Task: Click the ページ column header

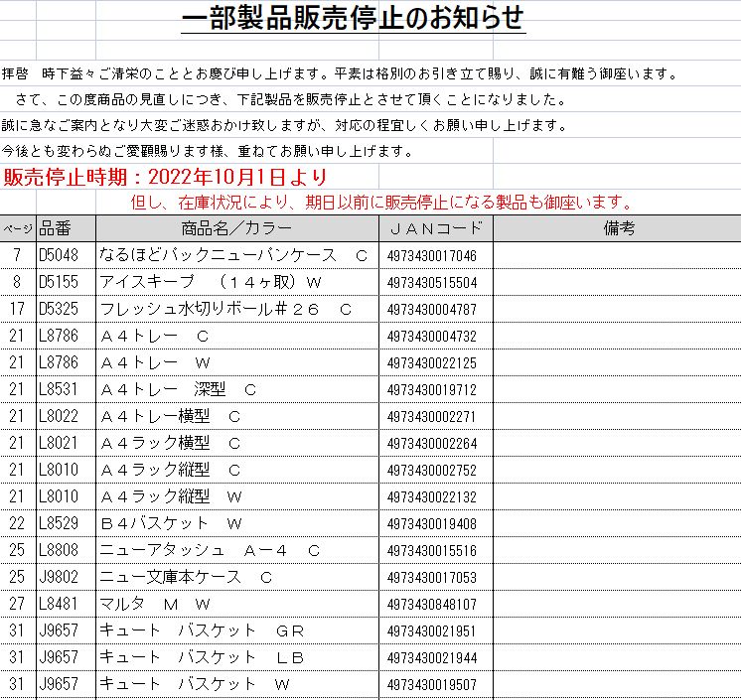Action: [x=18, y=229]
